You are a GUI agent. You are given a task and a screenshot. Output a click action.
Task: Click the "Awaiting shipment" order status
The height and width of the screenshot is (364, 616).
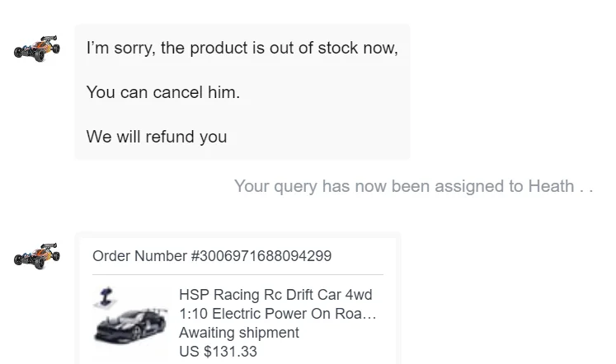tap(238, 333)
